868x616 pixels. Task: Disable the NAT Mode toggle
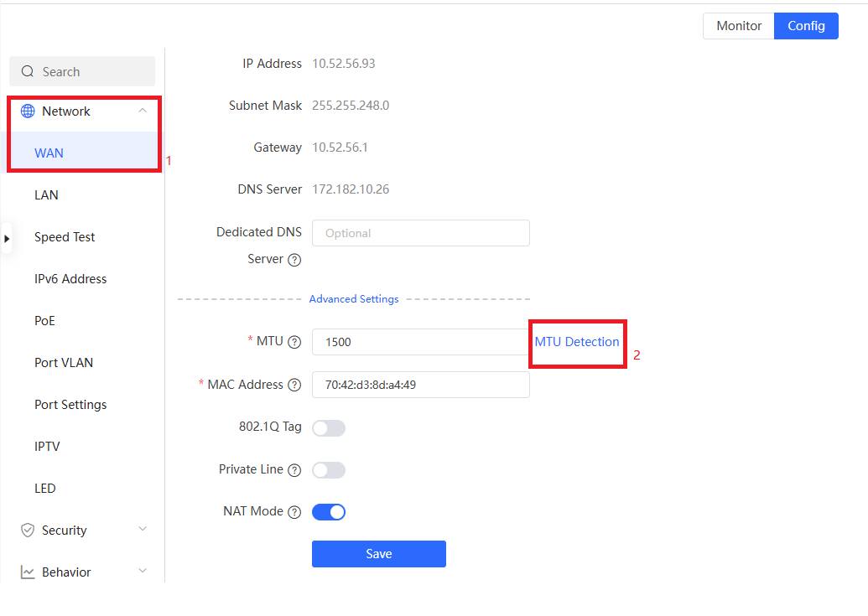coord(328,512)
